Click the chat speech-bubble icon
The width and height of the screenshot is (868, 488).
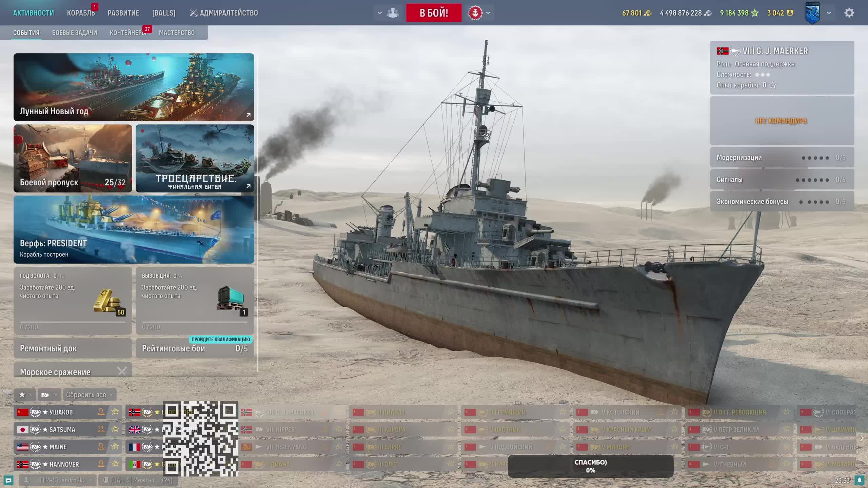point(8,480)
